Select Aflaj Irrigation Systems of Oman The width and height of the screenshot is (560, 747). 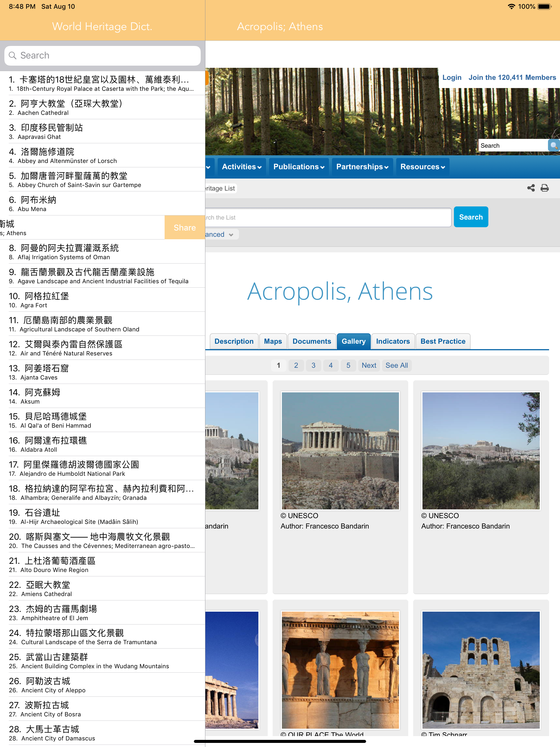102,252
